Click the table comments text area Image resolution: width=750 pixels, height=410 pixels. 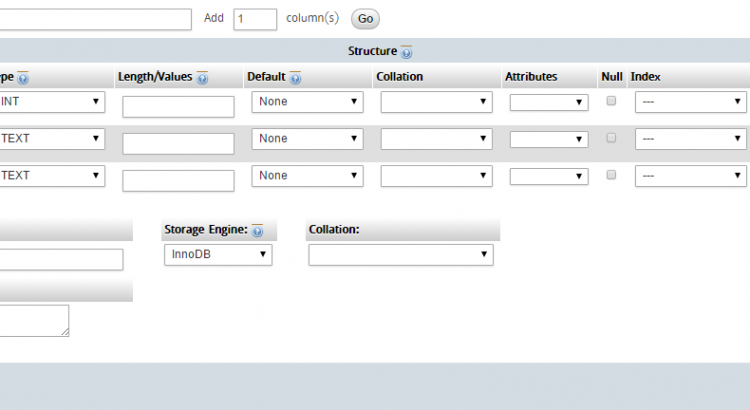click(x=33, y=320)
